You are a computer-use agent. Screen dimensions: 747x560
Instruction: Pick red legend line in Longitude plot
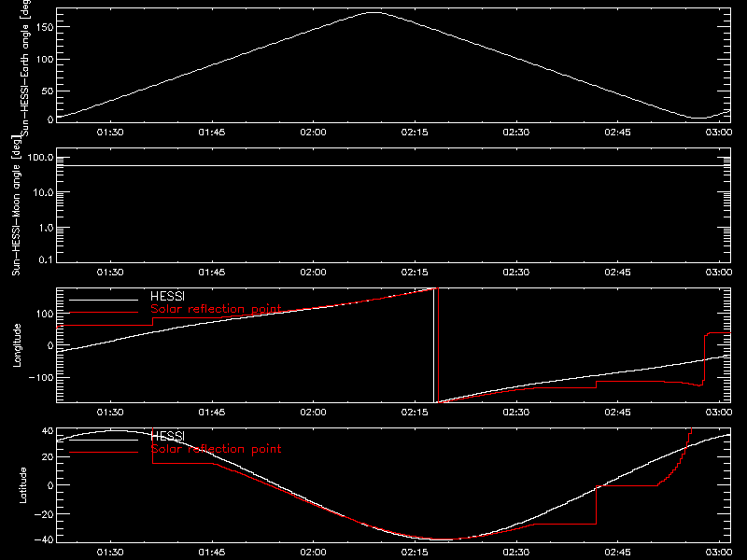point(104,313)
